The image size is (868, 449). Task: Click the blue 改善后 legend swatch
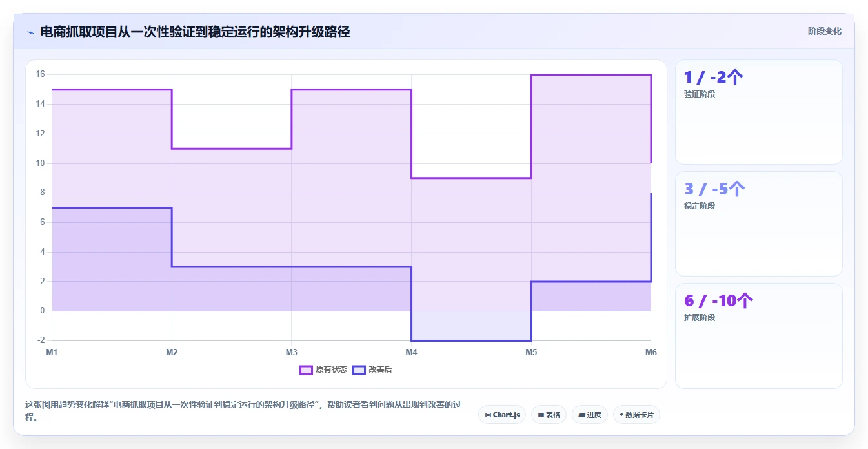coord(359,370)
